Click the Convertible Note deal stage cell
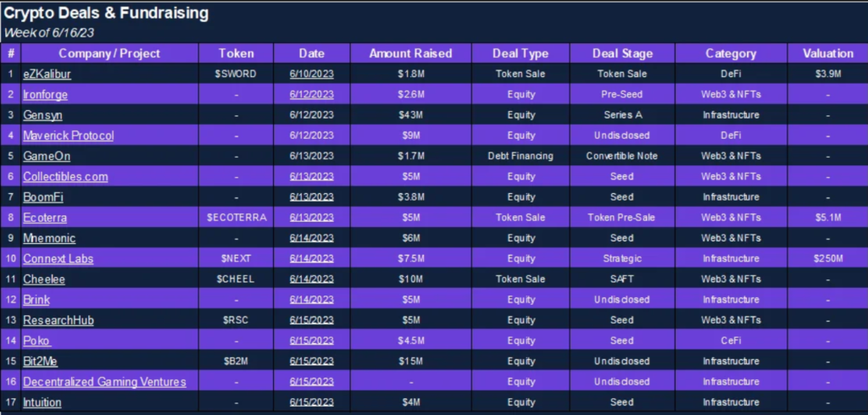 [x=622, y=156]
